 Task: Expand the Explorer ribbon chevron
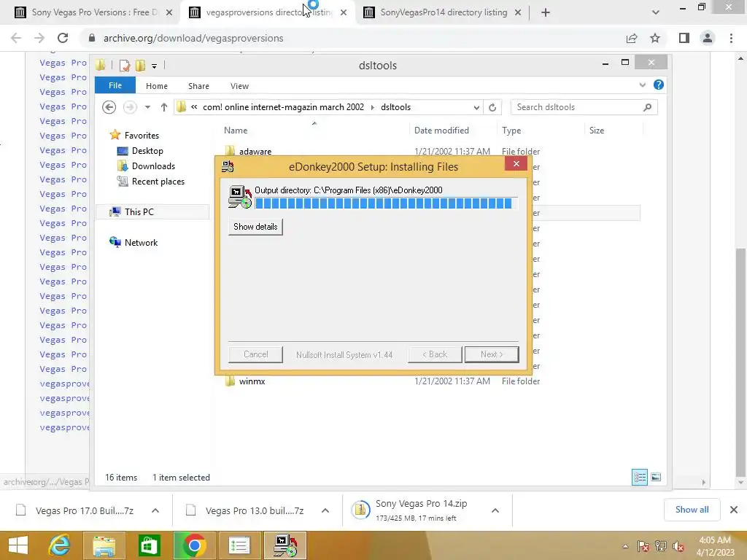point(642,85)
